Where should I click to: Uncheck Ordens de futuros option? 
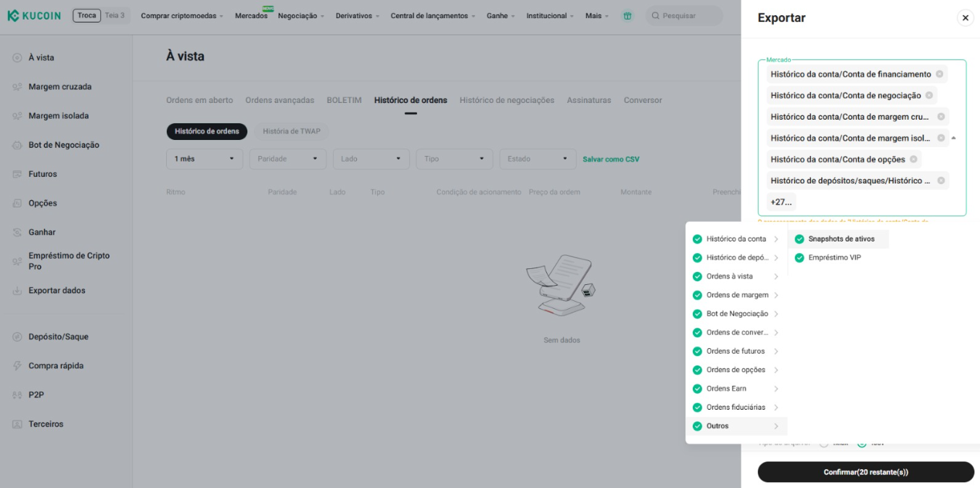pyautogui.click(x=697, y=351)
